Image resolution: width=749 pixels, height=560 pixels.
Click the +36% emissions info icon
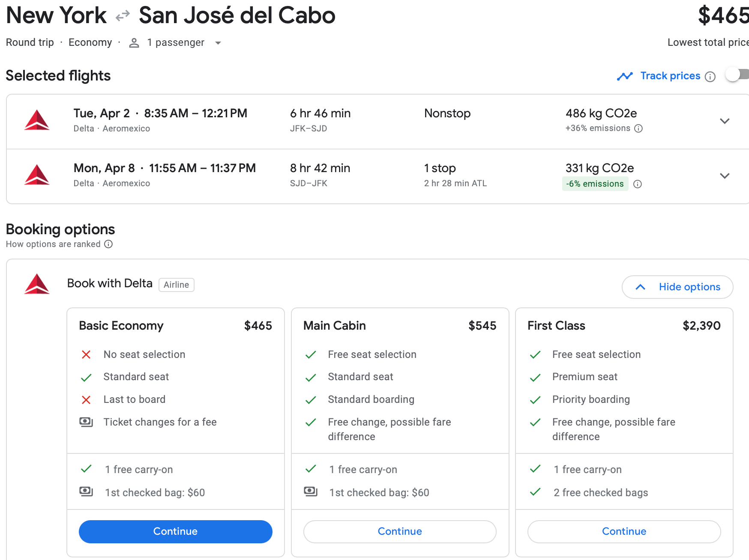(x=638, y=128)
